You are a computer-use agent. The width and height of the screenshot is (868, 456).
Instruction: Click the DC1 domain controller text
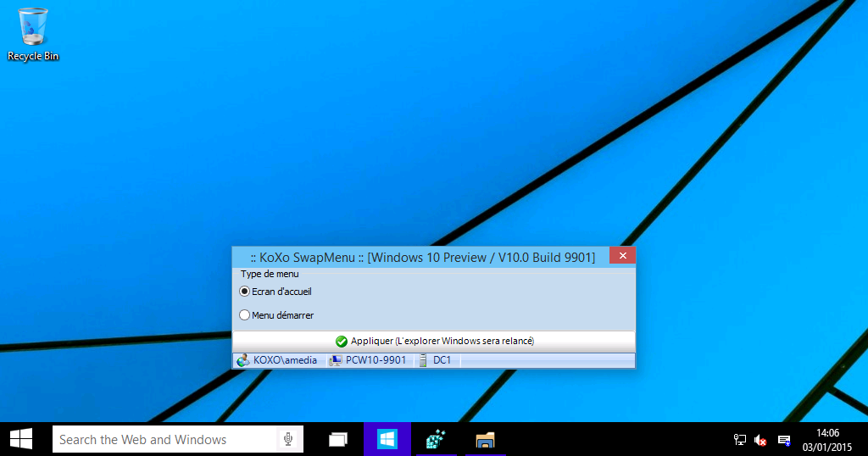[x=442, y=360]
